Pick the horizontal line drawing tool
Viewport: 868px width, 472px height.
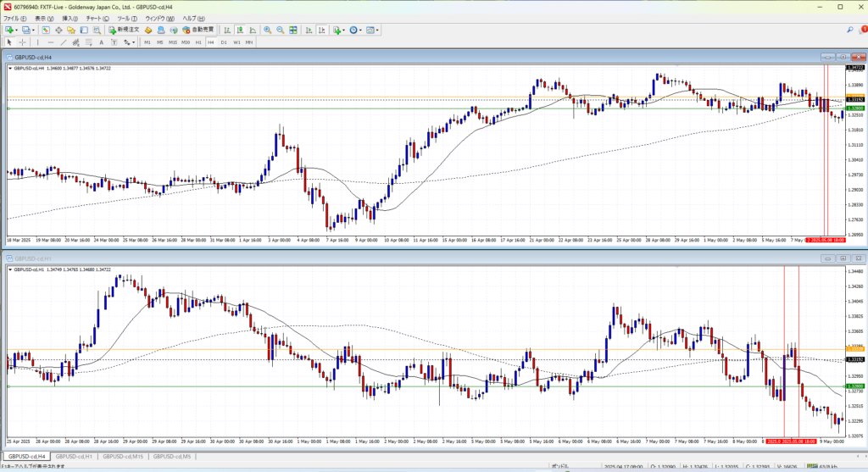tap(52, 42)
